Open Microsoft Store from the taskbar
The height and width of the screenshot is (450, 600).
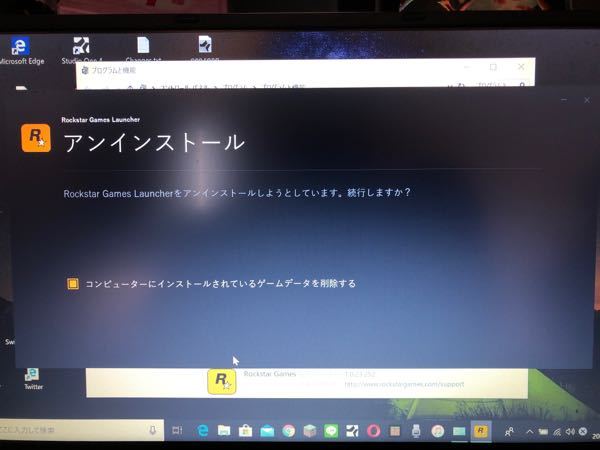pyautogui.click(x=245, y=431)
